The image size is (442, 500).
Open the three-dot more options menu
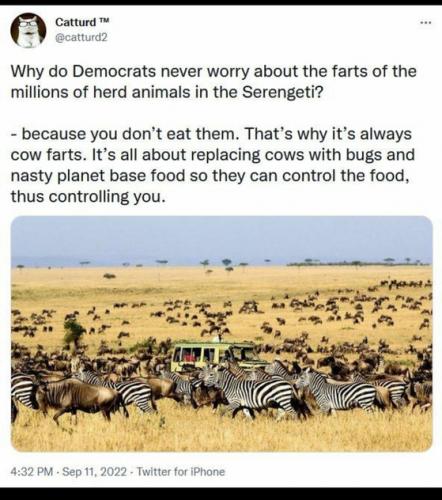coord(426,23)
